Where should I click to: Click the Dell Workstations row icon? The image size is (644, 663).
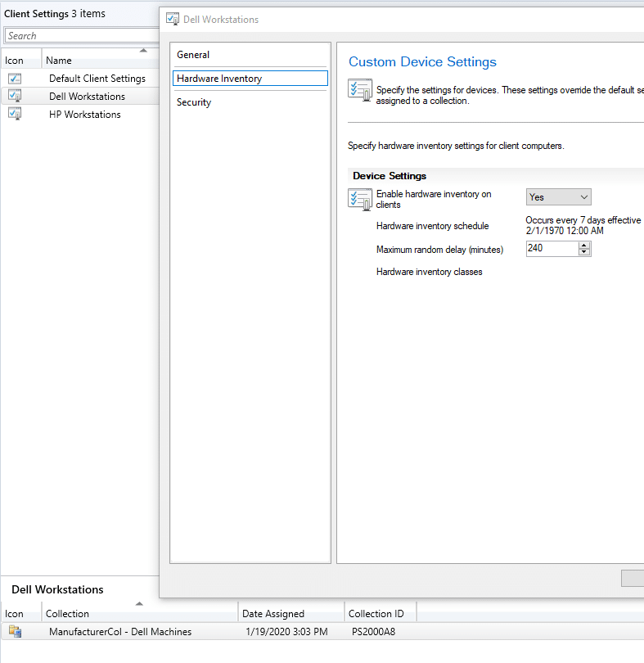[x=15, y=97]
